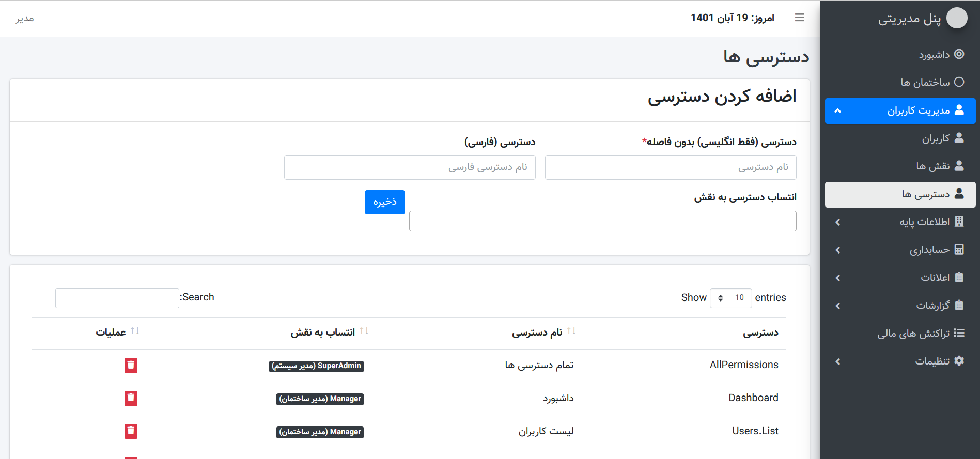
Task: Click the گزارشات clipboard icon
Action: point(959,305)
